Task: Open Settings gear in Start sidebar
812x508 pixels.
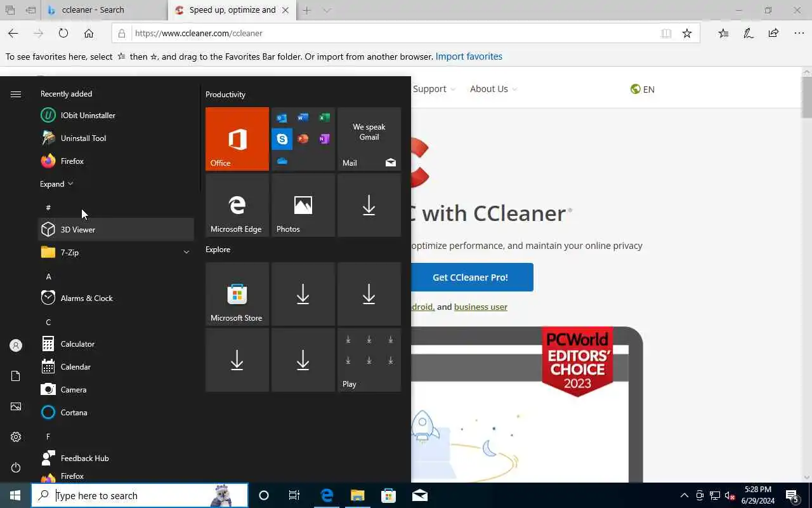Action: (x=16, y=437)
